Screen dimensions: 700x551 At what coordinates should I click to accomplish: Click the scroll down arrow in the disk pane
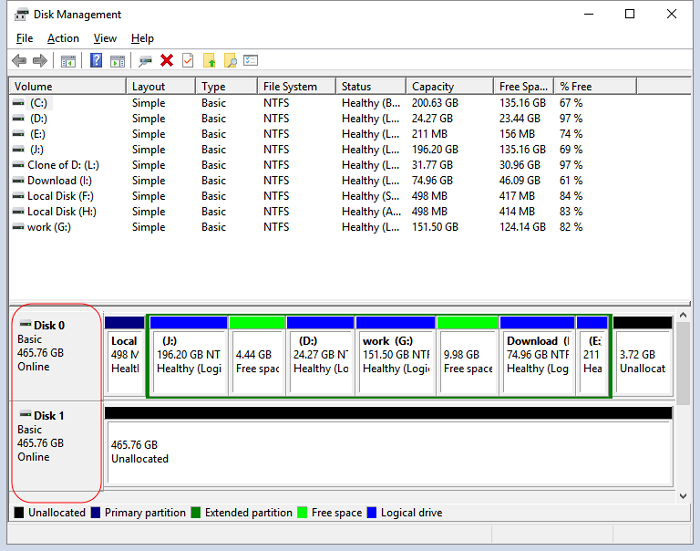point(683,496)
